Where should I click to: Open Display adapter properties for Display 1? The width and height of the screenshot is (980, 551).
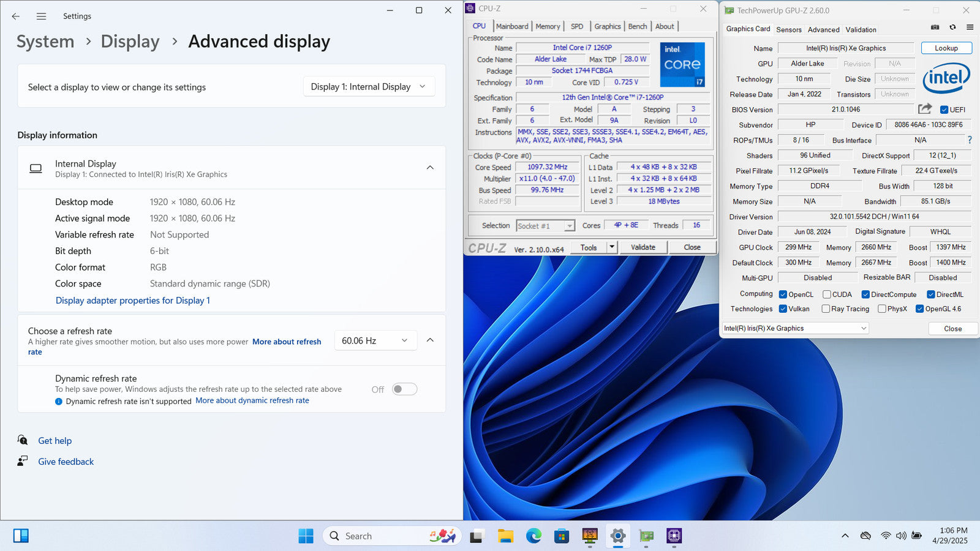(x=133, y=301)
